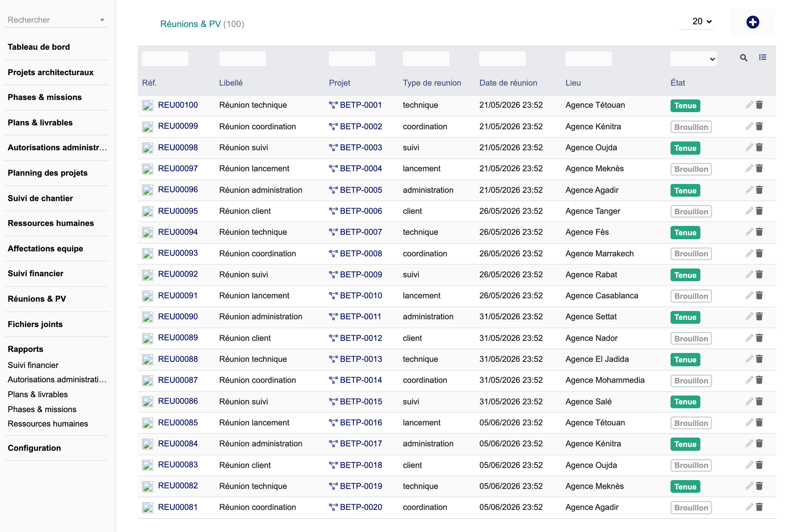Open the column selector list icon
The width and height of the screenshot is (796, 532).
762,57
